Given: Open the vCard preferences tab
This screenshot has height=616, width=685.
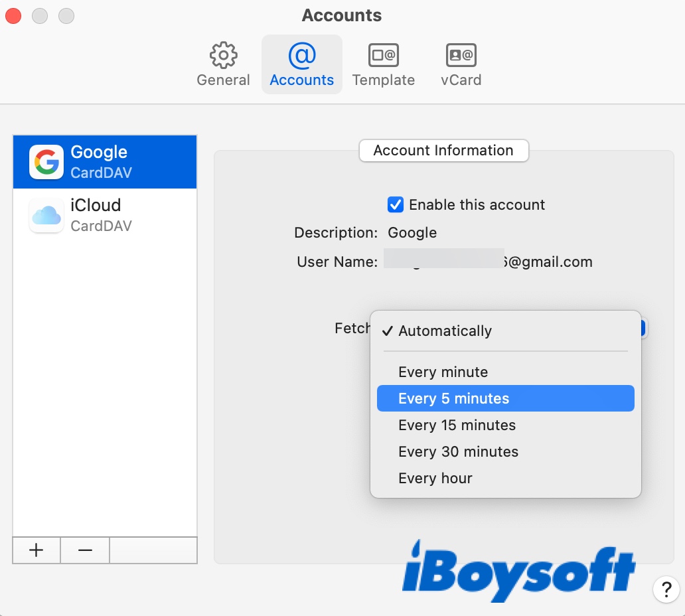Looking at the screenshot, I should (461, 64).
